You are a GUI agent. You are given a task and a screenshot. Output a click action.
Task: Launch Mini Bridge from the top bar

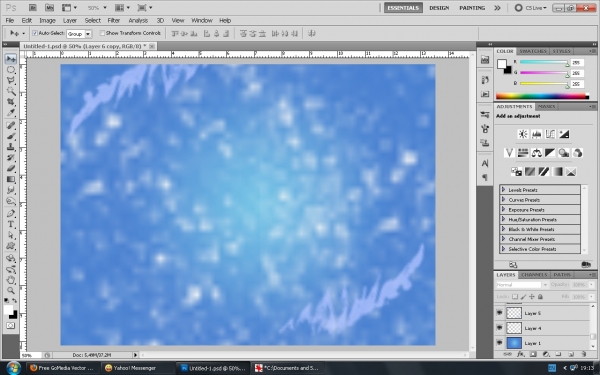click(x=49, y=7)
